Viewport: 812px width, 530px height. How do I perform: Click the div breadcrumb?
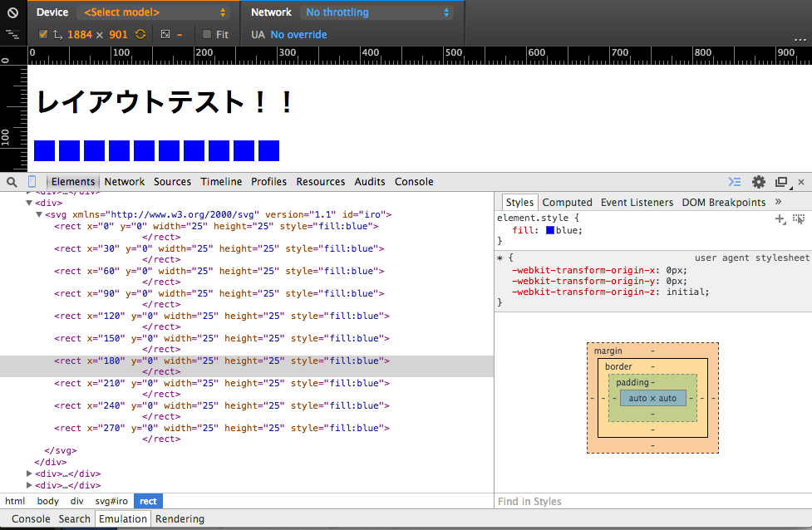pyautogui.click(x=77, y=501)
